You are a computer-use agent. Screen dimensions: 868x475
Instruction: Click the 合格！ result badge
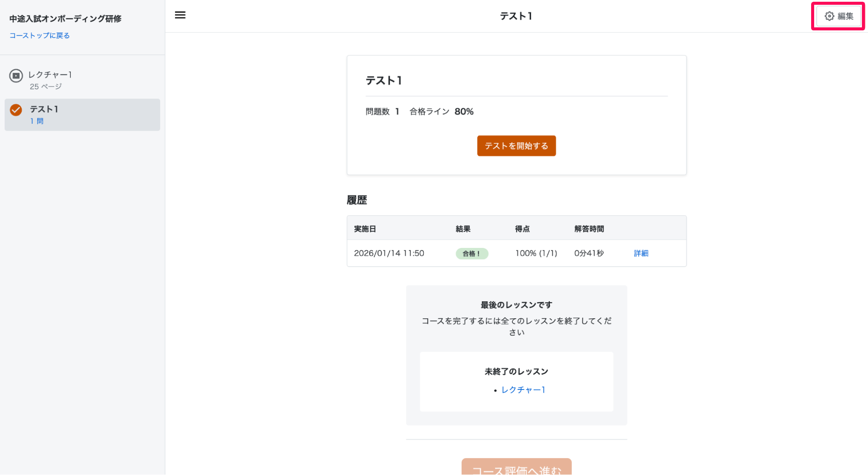(x=471, y=254)
